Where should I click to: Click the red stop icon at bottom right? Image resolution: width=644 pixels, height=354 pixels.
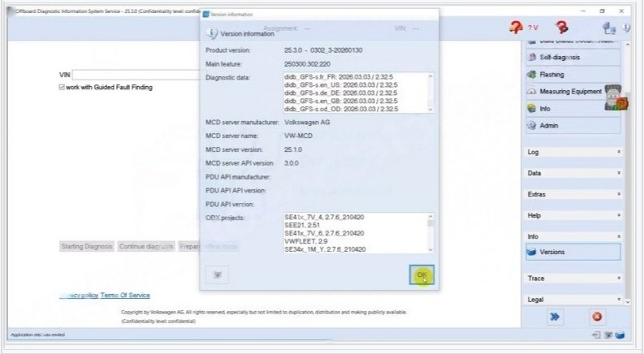point(597,317)
